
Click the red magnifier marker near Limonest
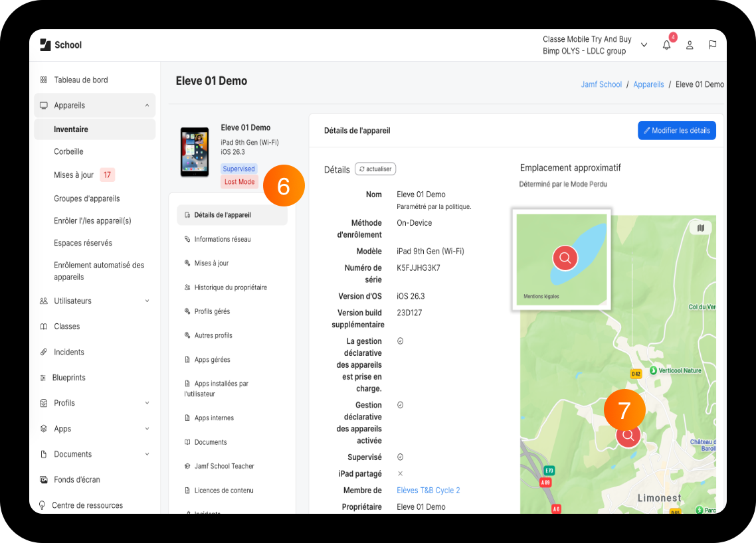click(x=628, y=435)
